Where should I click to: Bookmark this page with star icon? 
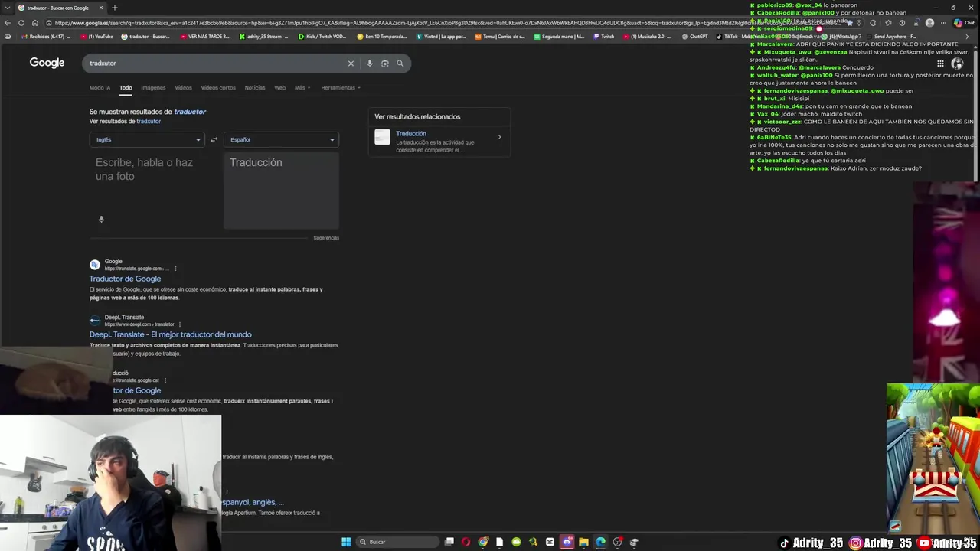(x=849, y=23)
